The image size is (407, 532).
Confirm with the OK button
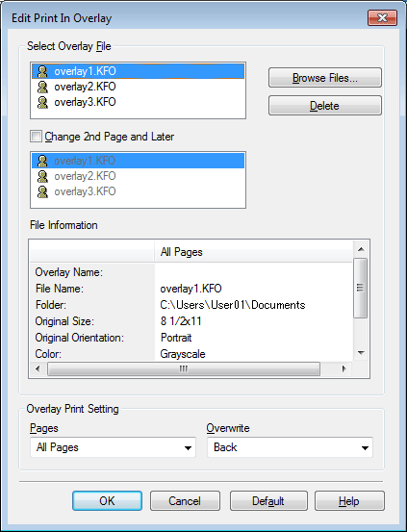[107, 501]
